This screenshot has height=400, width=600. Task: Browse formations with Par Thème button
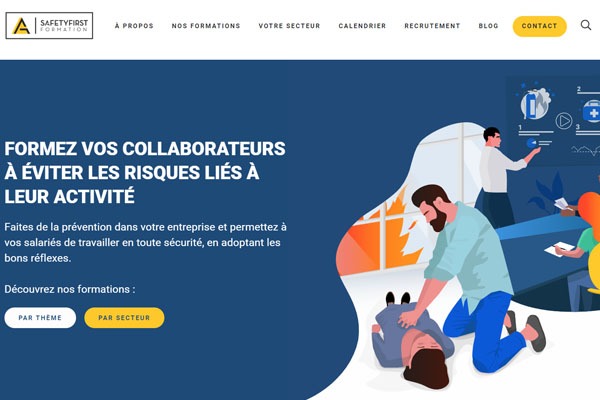coord(40,318)
